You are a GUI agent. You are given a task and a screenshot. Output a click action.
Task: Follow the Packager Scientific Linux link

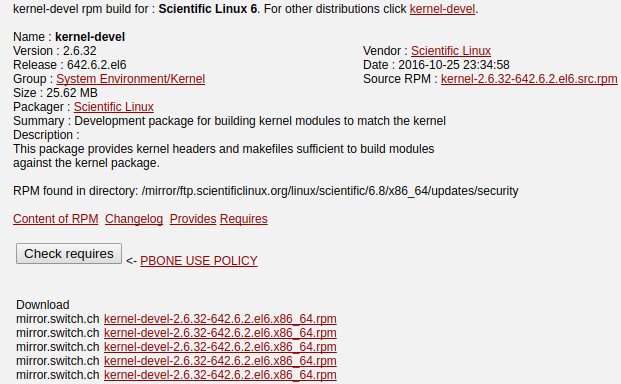click(x=114, y=107)
